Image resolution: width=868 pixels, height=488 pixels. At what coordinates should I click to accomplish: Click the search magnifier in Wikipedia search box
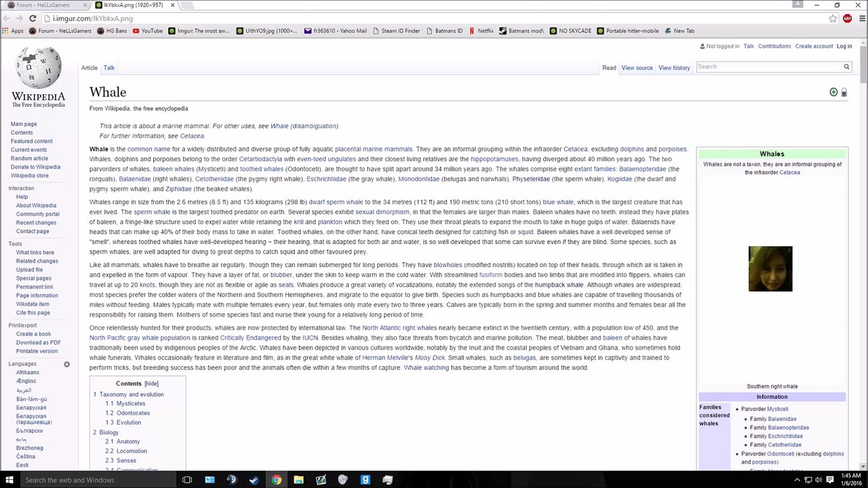click(x=846, y=66)
